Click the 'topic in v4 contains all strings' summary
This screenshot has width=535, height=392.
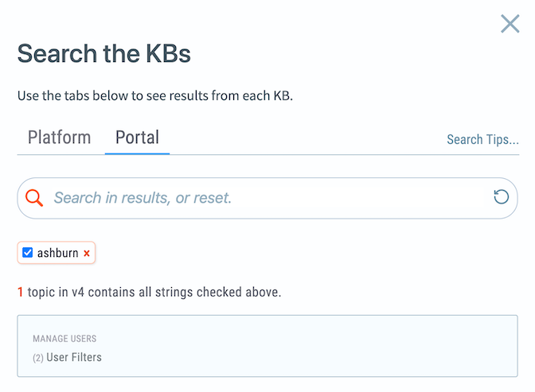tap(154, 292)
